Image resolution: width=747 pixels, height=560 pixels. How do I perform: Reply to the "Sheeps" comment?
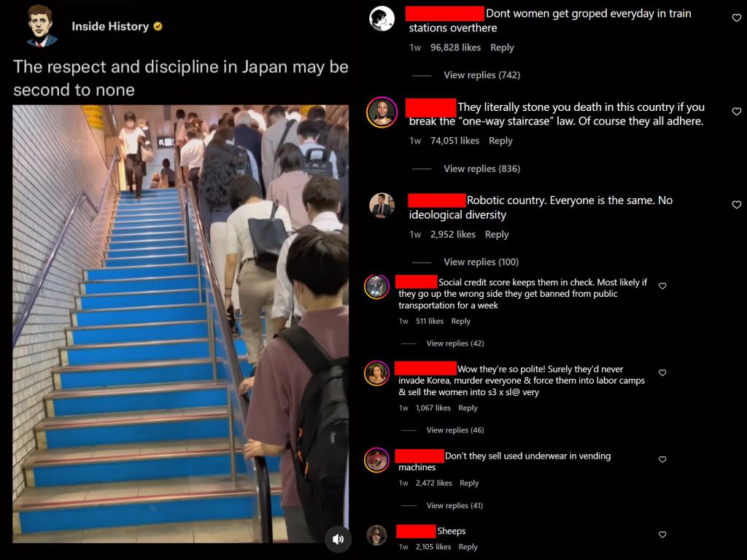click(468, 547)
